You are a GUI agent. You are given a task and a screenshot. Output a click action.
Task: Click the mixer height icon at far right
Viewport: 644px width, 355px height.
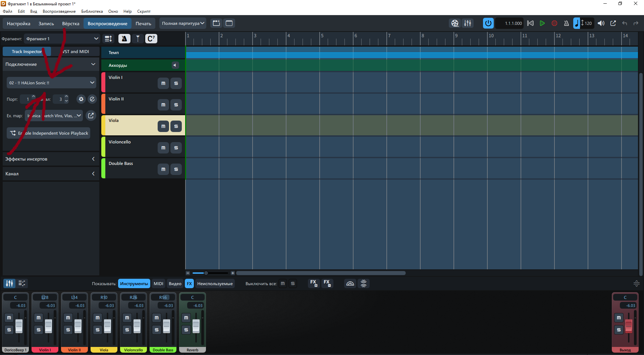point(636,283)
